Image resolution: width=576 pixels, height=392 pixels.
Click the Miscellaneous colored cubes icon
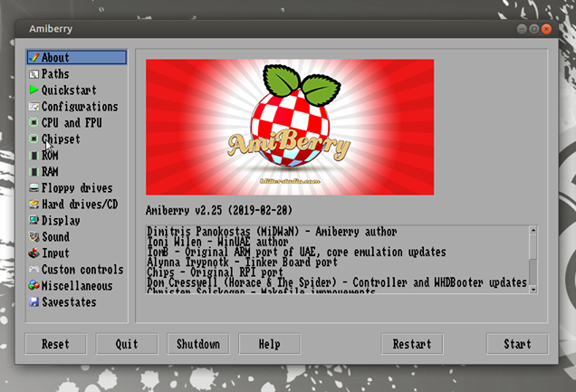[34, 285]
